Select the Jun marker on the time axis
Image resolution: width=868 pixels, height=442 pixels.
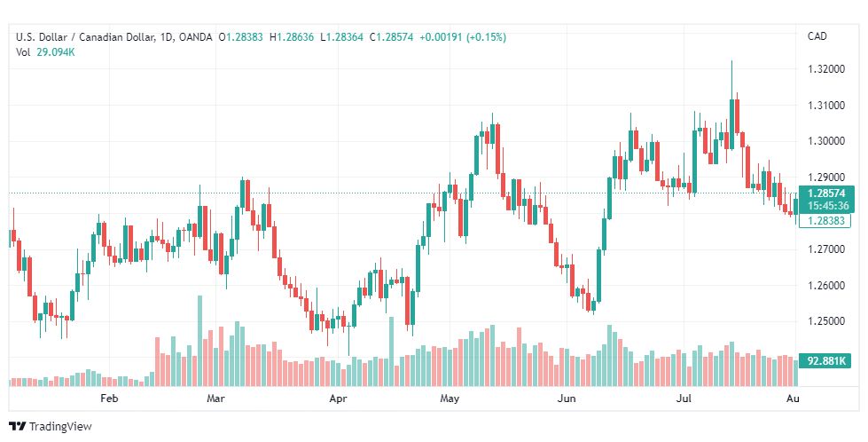point(565,399)
